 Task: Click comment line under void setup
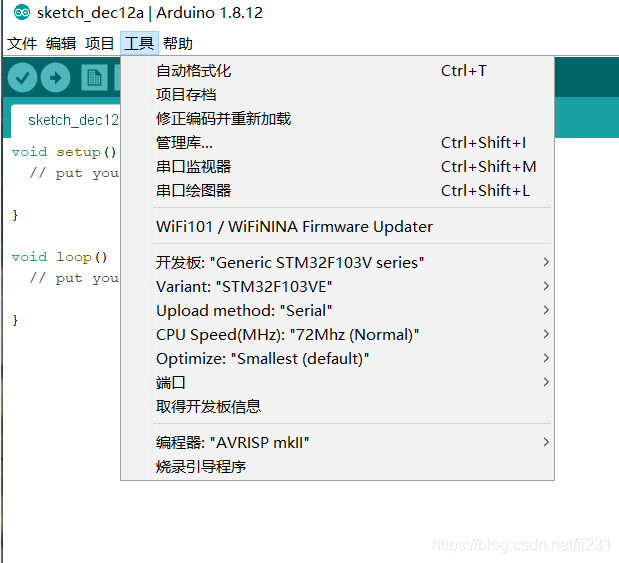point(74,173)
